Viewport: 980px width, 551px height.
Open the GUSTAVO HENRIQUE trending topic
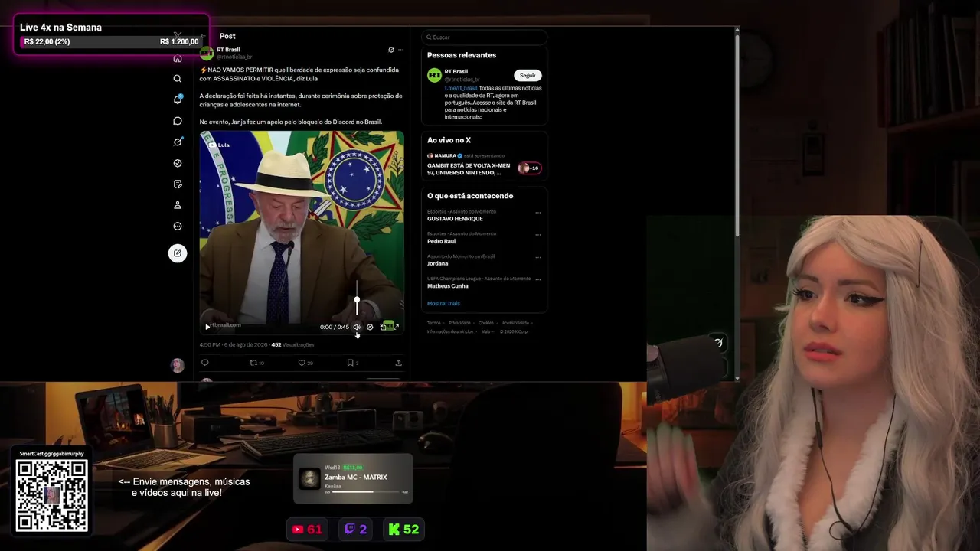455,219
